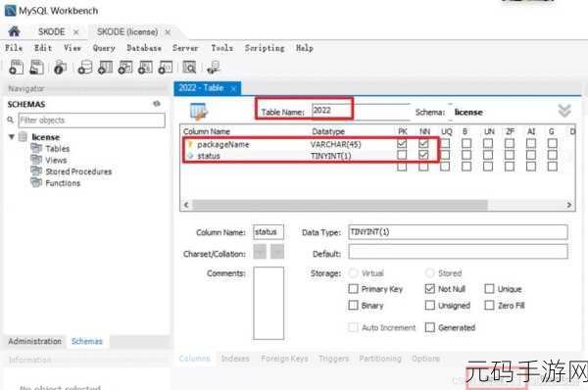Click the Filter objects search field

91,121
